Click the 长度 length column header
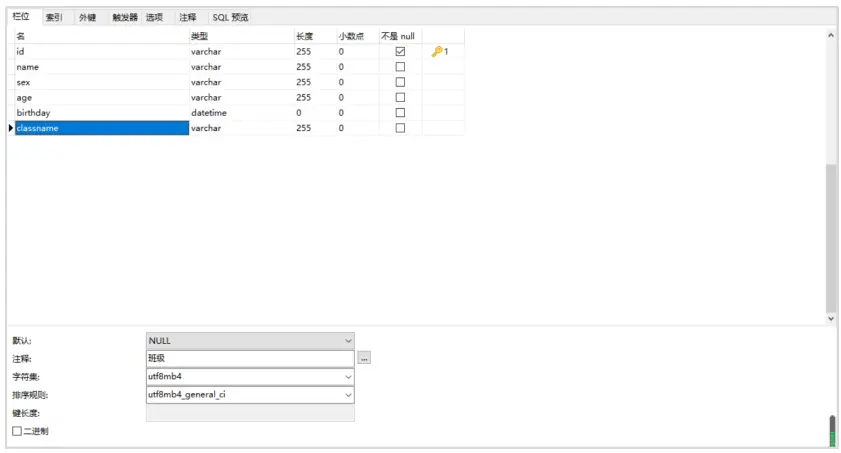841x453 pixels. point(315,36)
